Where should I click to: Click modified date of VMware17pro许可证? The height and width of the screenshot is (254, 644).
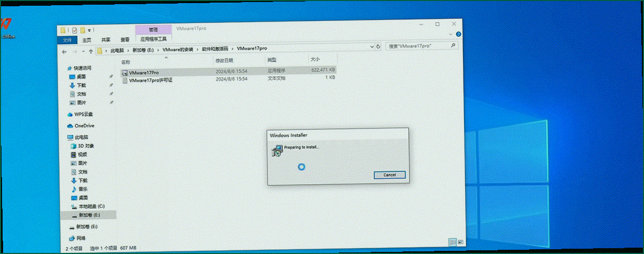coord(232,79)
